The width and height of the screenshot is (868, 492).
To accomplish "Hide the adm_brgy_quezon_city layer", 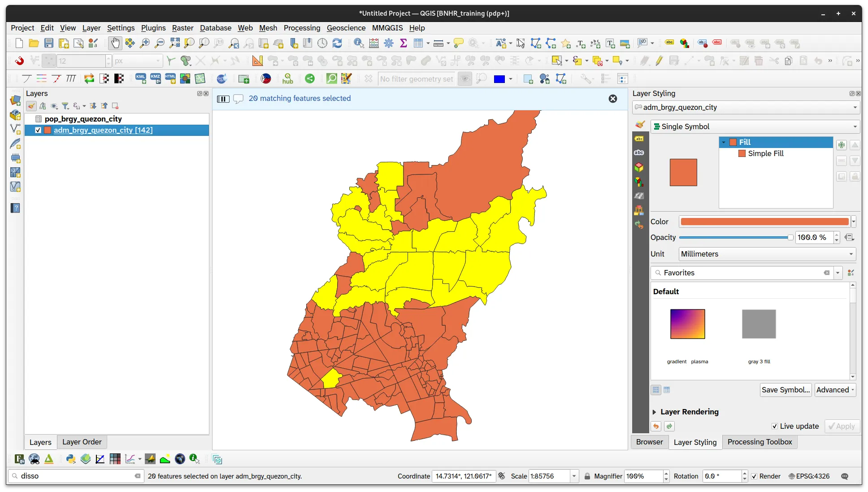I will (38, 130).
